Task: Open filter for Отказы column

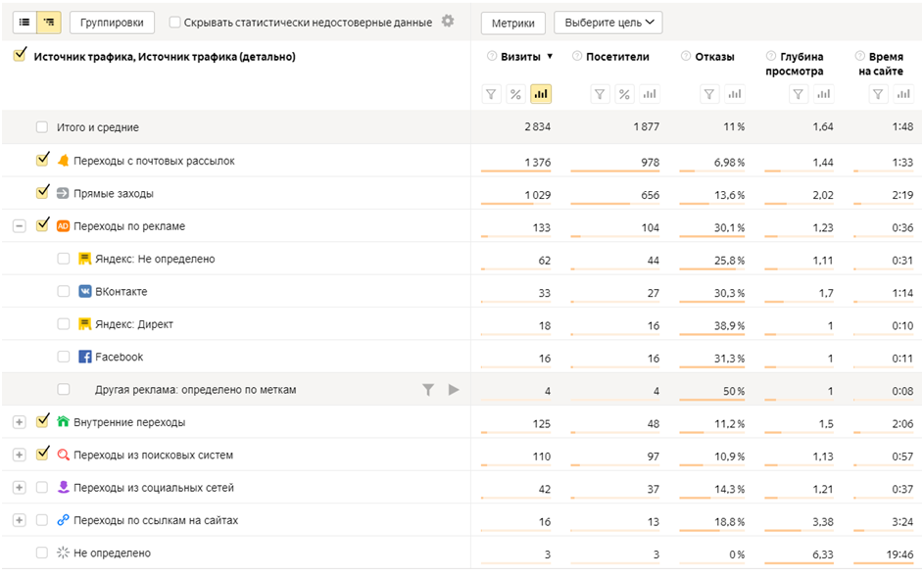Action: coord(710,94)
